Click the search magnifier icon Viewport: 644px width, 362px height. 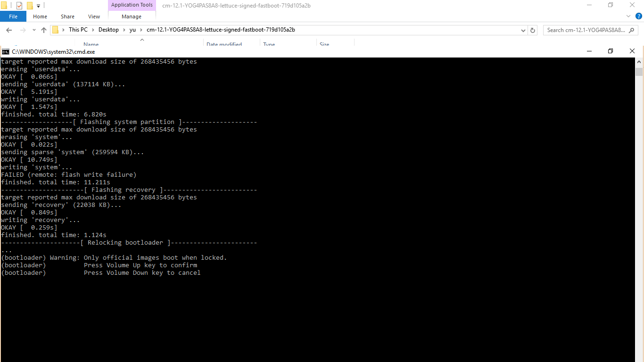click(633, 30)
